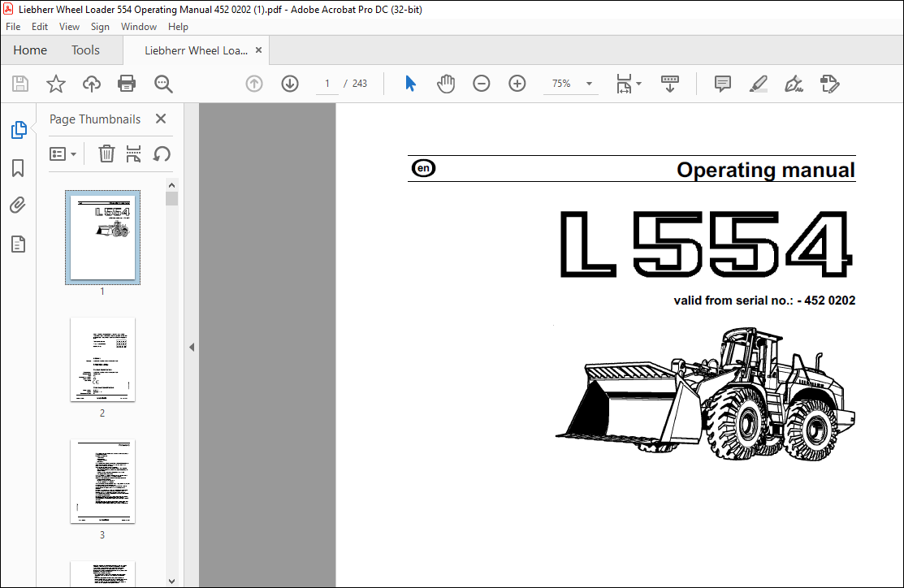Zoom out with minus icon
This screenshot has height=588, width=904.
[482, 84]
